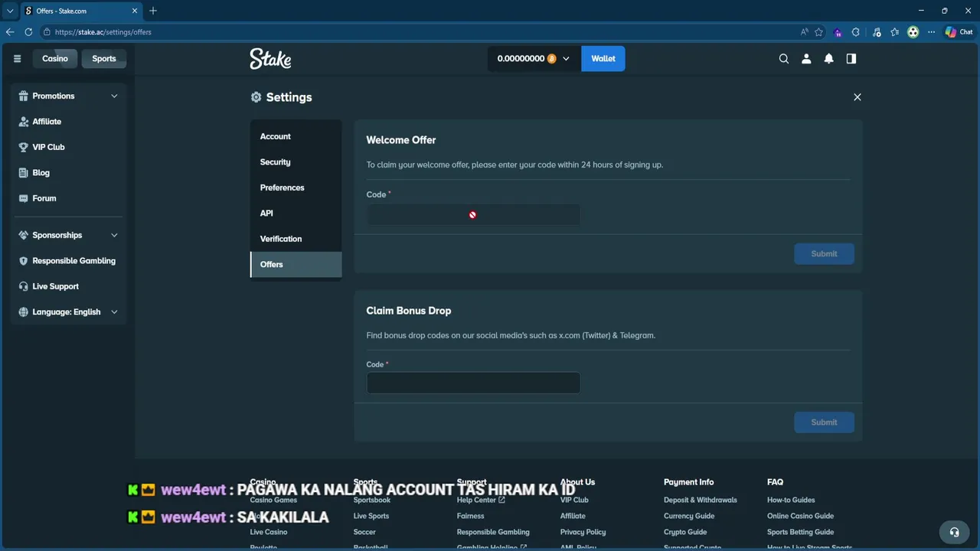Expand the Language: English chevron
Screen dimensions: 980x551
(x=114, y=312)
